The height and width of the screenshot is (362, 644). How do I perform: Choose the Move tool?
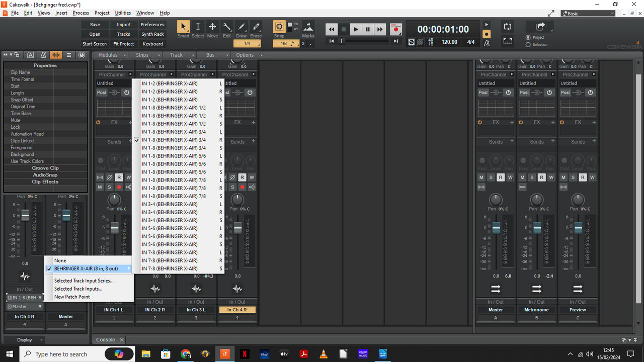pos(212,27)
